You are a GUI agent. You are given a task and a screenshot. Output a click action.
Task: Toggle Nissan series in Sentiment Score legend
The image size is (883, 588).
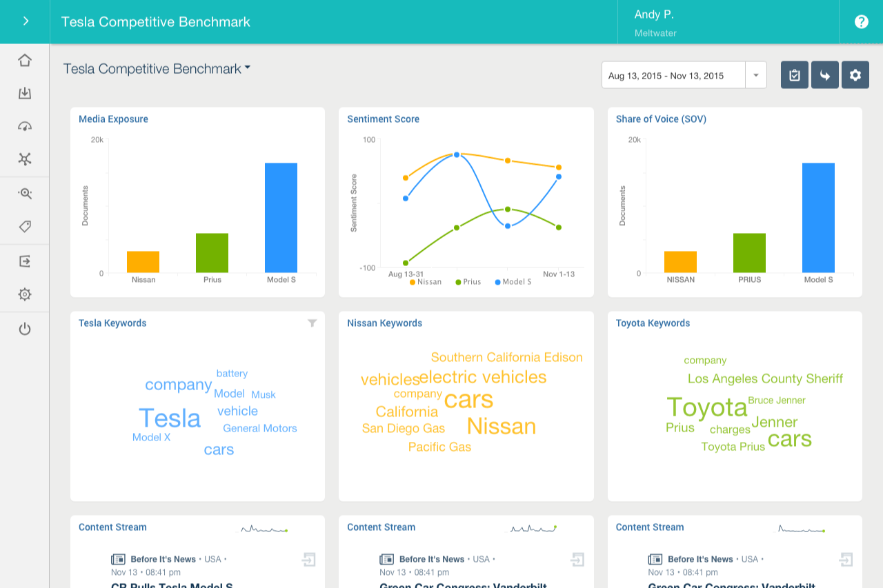426,282
